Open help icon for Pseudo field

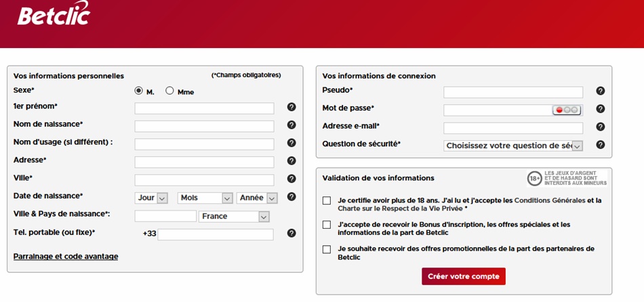click(x=601, y=91)
